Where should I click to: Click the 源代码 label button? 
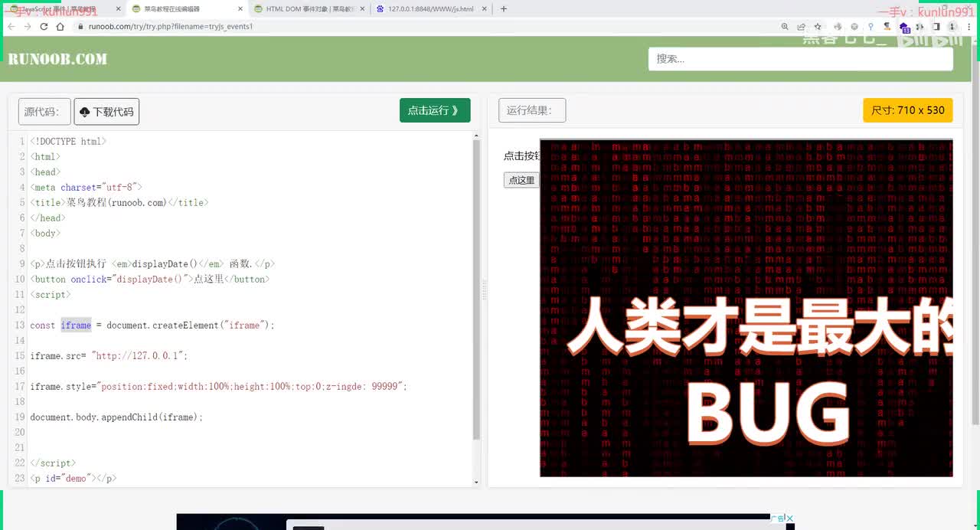tap(44, 112)
